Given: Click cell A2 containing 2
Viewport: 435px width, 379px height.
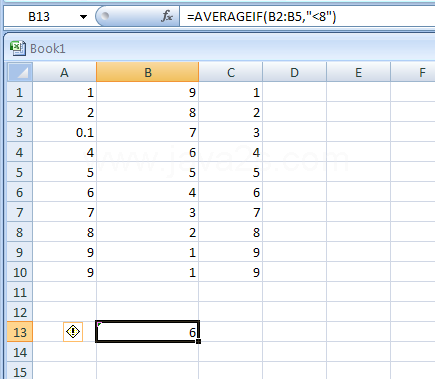Looking at the screenshot, I should click(64, 112).
